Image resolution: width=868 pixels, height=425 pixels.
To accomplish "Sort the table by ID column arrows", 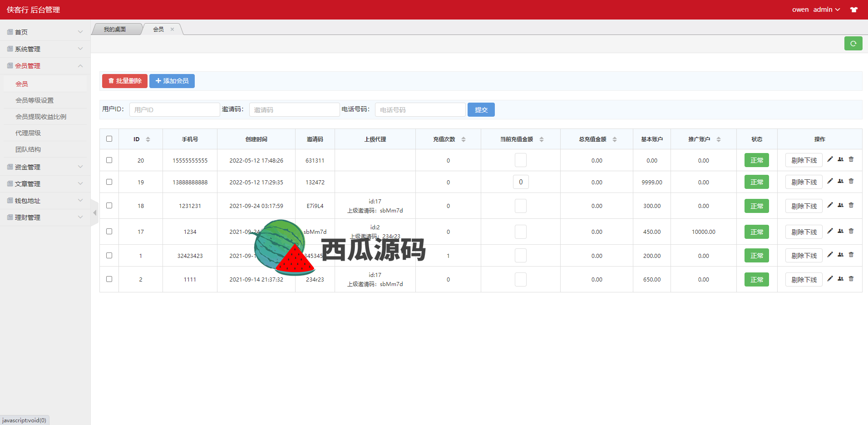I will tap(148, 139).
